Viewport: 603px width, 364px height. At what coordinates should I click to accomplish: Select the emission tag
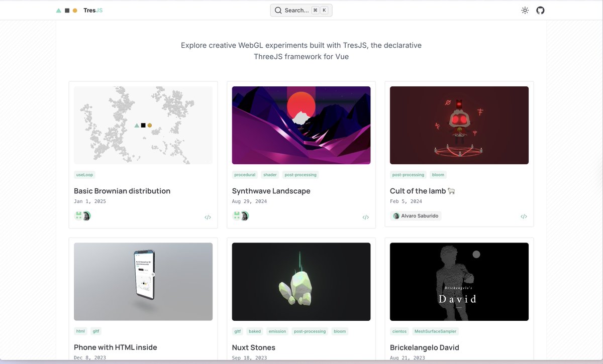[x=277, y=331]
